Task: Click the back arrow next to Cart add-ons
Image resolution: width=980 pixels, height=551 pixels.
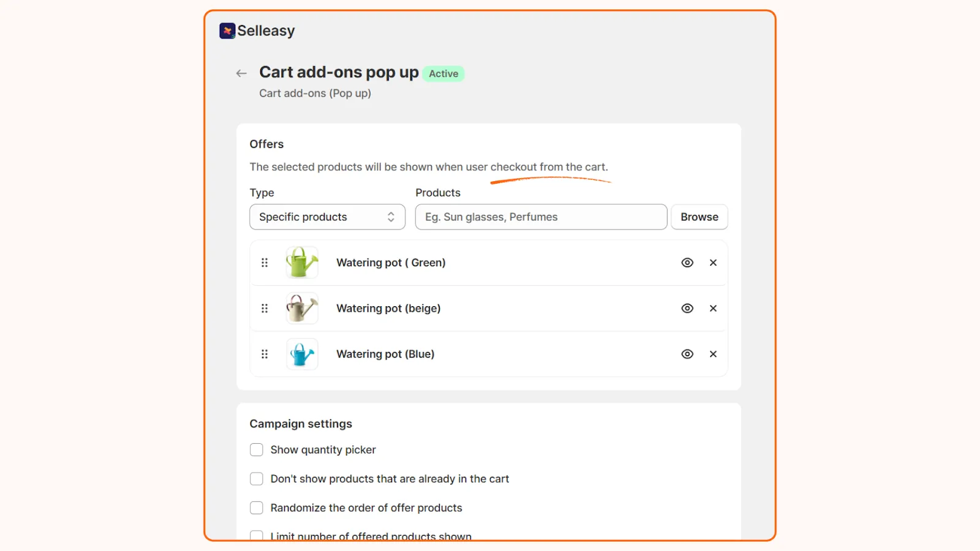Action: click(241, 73)
